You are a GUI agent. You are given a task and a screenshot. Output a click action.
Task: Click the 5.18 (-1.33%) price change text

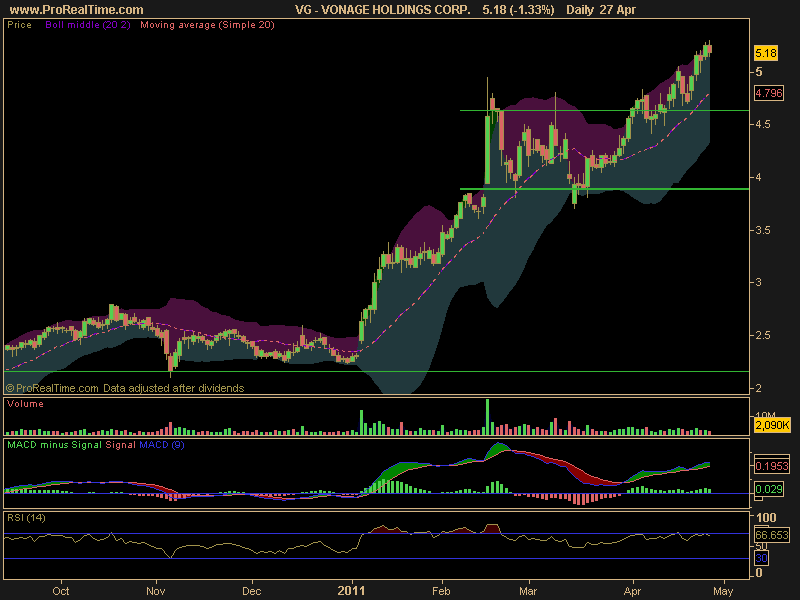click(x=518, y=10)
